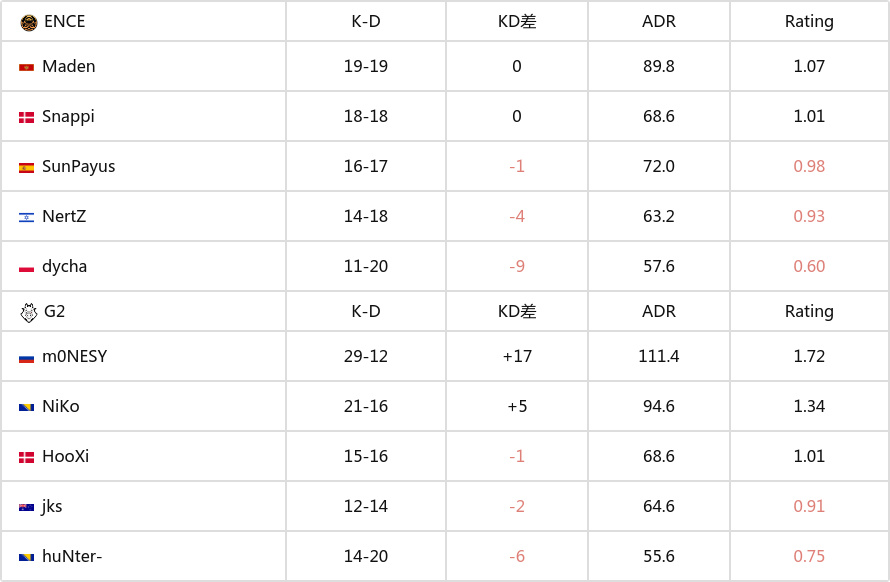Click the Russian flag next to m0NESY

(27, 357)
